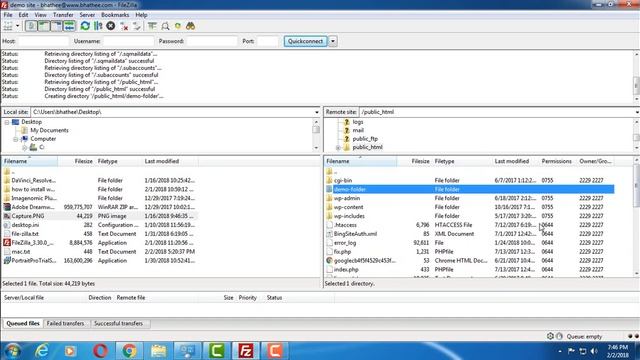Image resolution: width=640 pixels, height=360 pixels.
Task: Collapse the Desktop node in local tree
Action: tap(7, 122)
